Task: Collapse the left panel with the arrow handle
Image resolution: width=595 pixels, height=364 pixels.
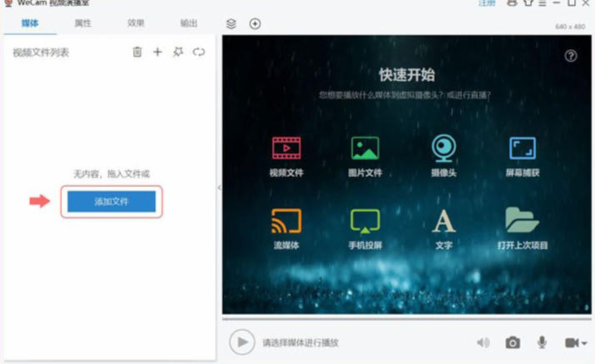Action: [219, 187]
